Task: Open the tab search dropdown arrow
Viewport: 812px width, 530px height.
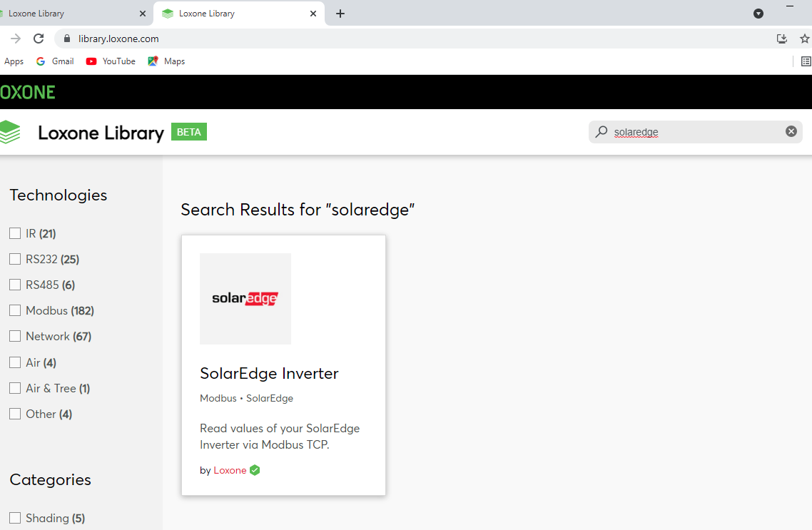Action: [x=758, y=14]
